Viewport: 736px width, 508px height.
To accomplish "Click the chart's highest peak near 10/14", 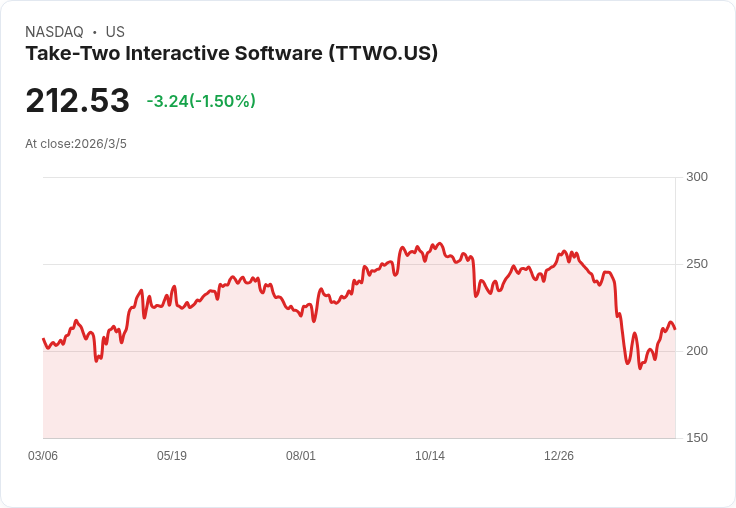I will [x=439, y=244].
